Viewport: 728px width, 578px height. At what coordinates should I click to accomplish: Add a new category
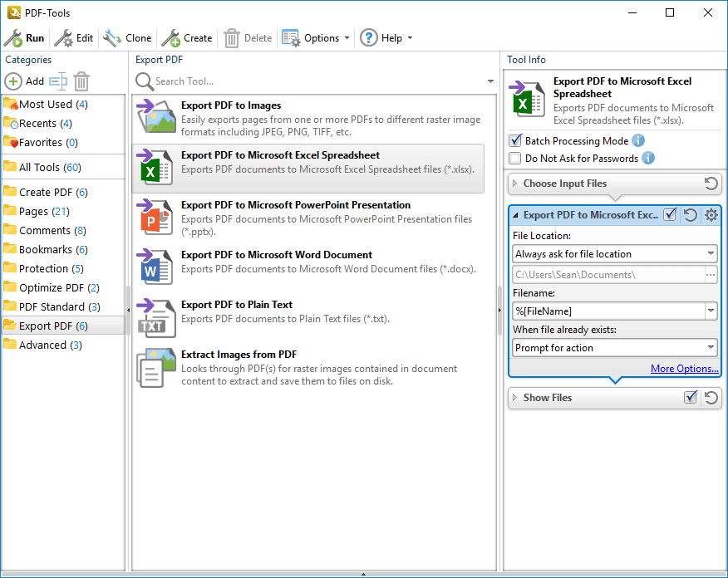click(x=25, y=81)
